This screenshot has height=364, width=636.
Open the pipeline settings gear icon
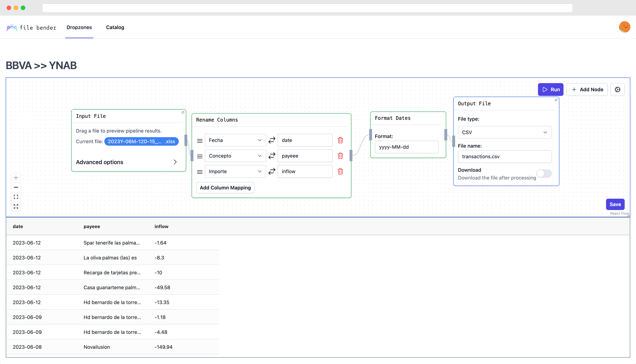[617, 89]
